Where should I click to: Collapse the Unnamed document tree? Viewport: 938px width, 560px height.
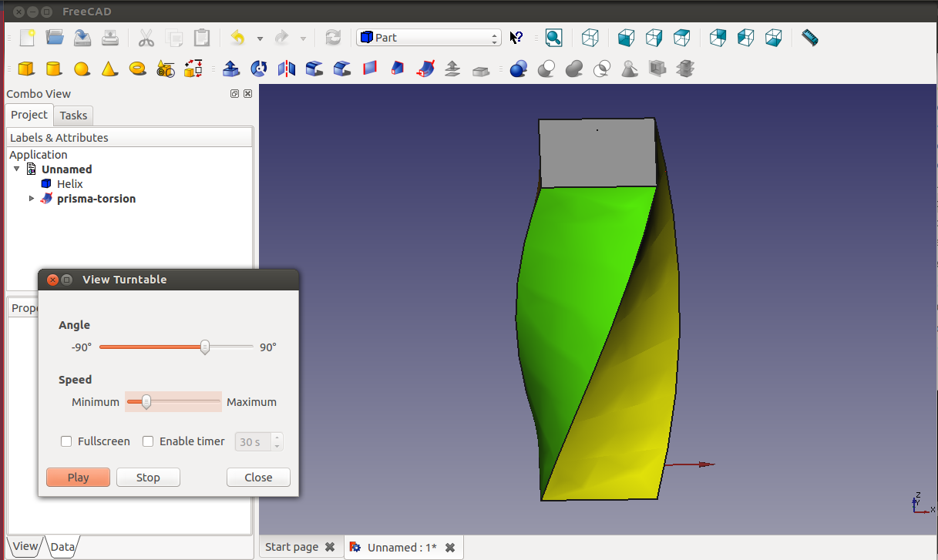(17, 169)
